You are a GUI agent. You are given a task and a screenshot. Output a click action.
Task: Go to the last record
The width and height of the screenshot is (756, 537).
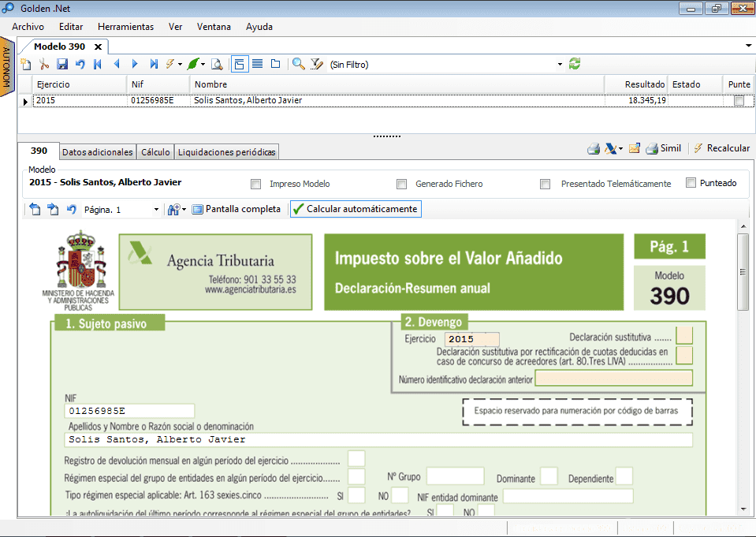(154, 65)
